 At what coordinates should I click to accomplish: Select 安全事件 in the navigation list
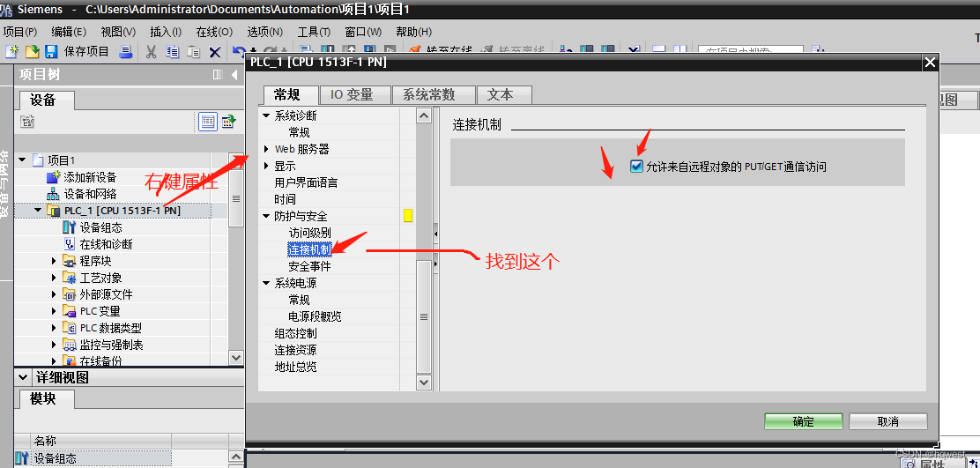pyautogui.click(x=310, y=266)
